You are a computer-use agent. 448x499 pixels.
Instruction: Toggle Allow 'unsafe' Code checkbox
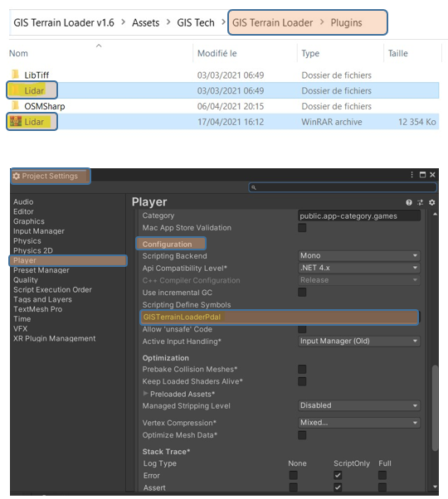tap(302, 329)
